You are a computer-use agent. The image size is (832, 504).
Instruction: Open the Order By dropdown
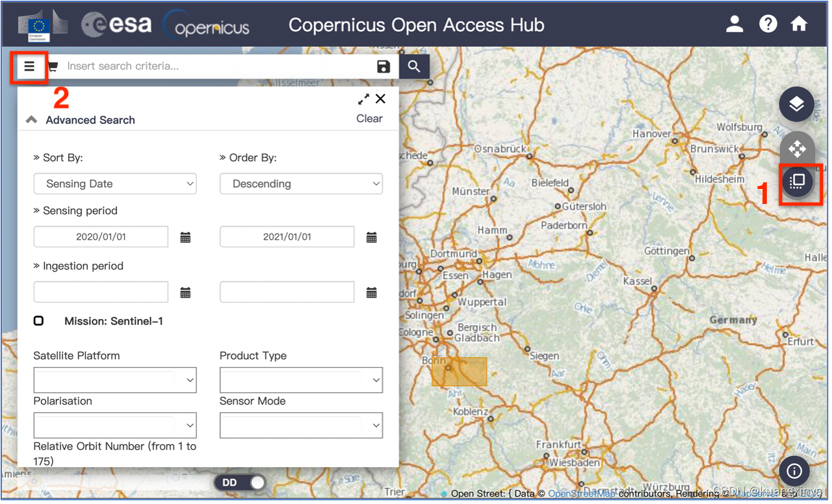(301, 184)
